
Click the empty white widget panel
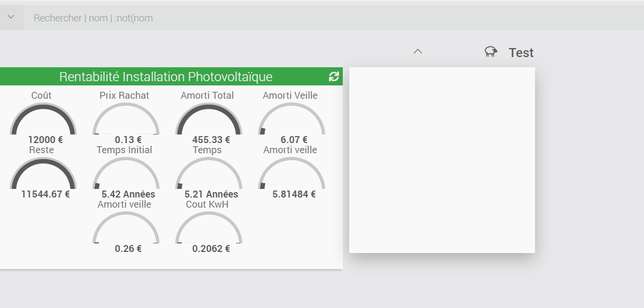tap(442, 160)
